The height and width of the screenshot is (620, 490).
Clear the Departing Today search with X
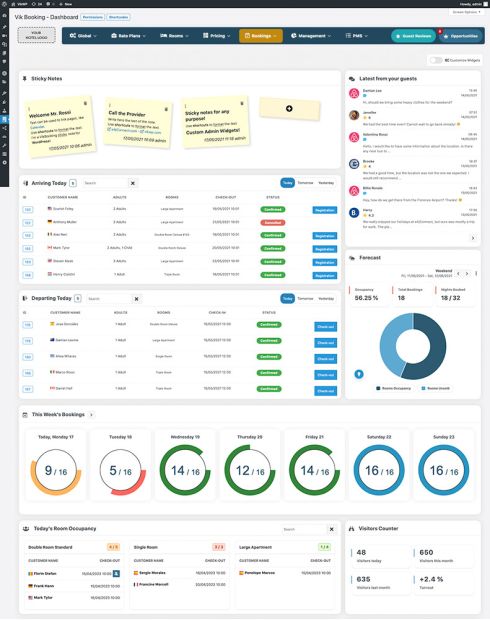coord(136,299)
